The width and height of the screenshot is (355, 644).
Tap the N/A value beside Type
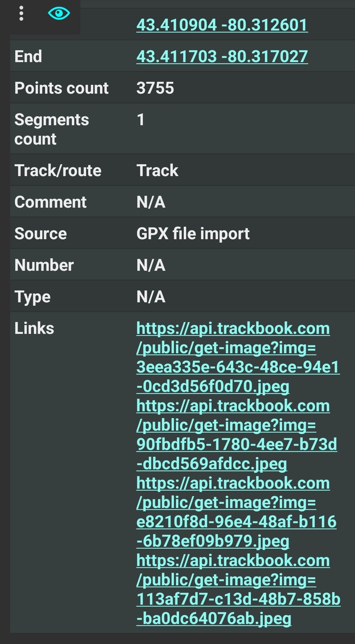pos(151,297)
